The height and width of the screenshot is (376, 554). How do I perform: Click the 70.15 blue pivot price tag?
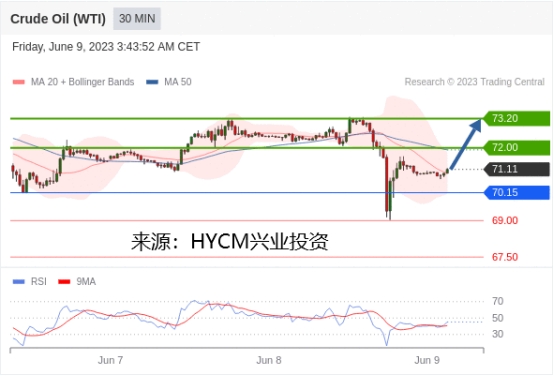517,193
